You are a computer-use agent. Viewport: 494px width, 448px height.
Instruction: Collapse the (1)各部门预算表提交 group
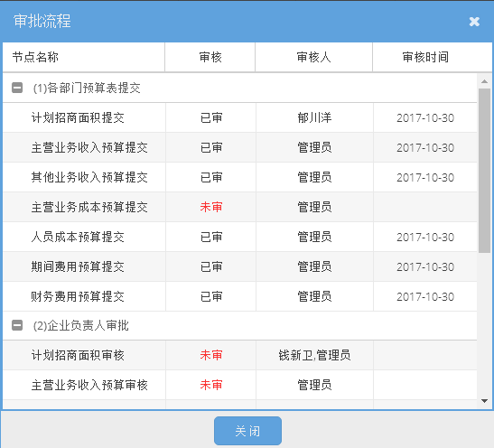coord(17,88)
